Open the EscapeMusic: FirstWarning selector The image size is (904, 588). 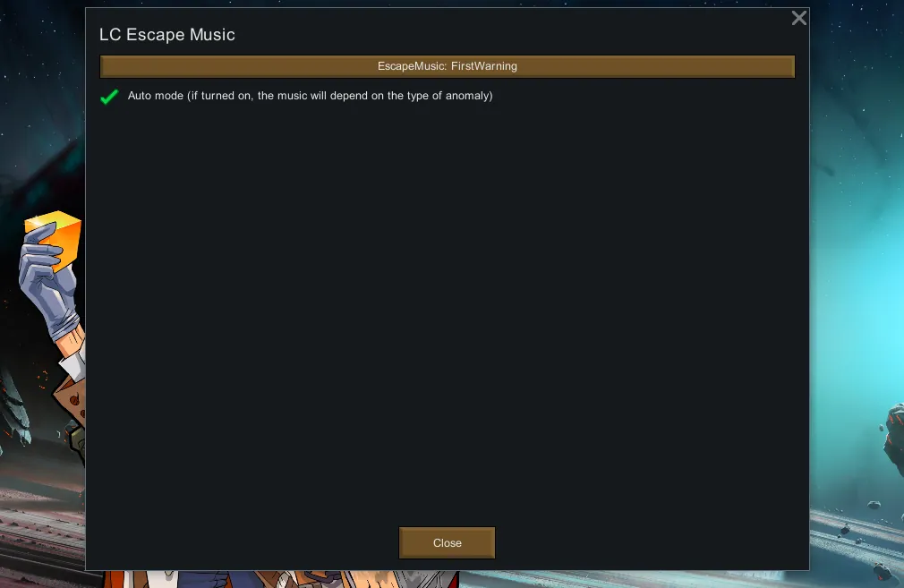pos(447,66)
